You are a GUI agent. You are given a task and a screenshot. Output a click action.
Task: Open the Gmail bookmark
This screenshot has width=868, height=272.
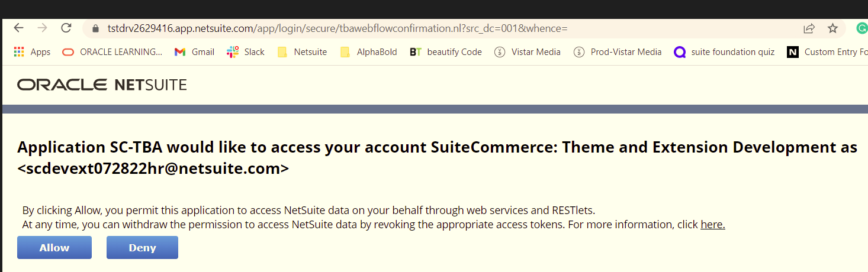[x=194, y=52]
